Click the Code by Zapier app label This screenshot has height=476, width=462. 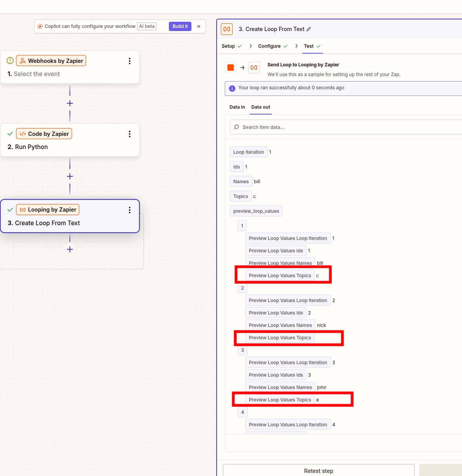pos(44,134)
